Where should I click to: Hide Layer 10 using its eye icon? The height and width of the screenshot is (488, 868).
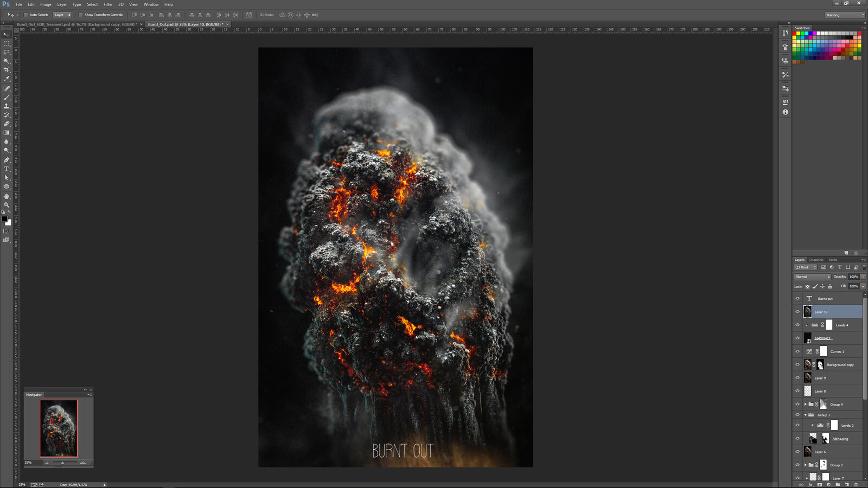pos(797,311)
